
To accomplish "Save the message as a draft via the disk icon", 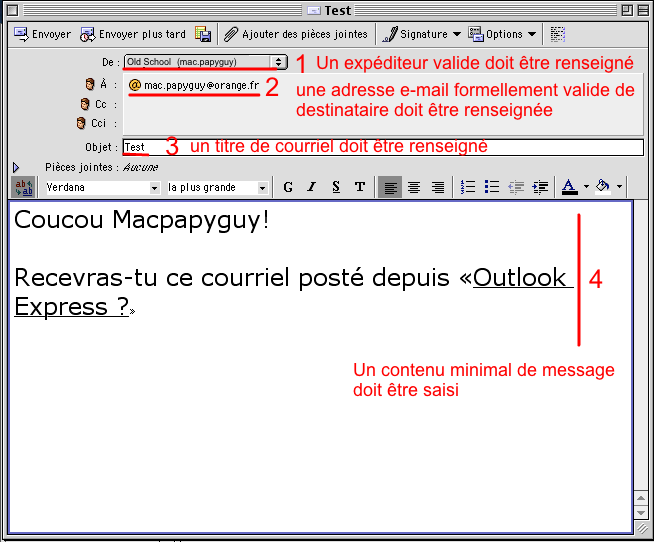I will [x=203, y=34].
